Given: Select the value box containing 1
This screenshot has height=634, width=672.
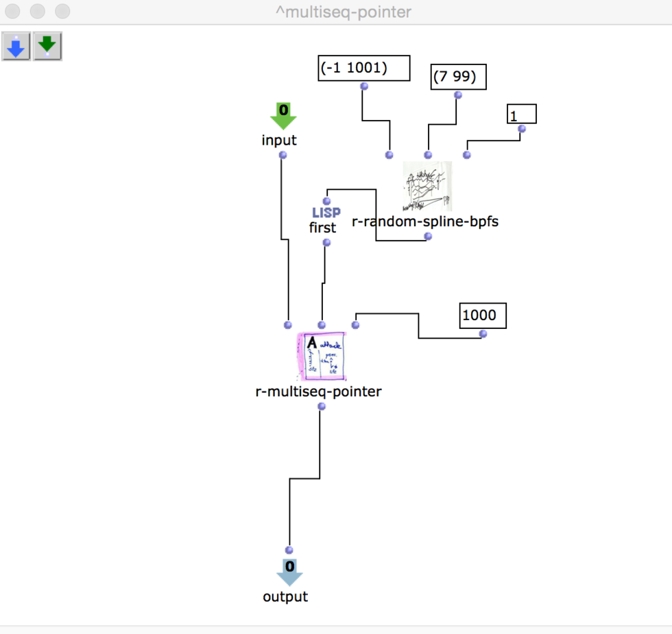Looking at the screenshot, I should pyautogui.click(x=521, y=114).
